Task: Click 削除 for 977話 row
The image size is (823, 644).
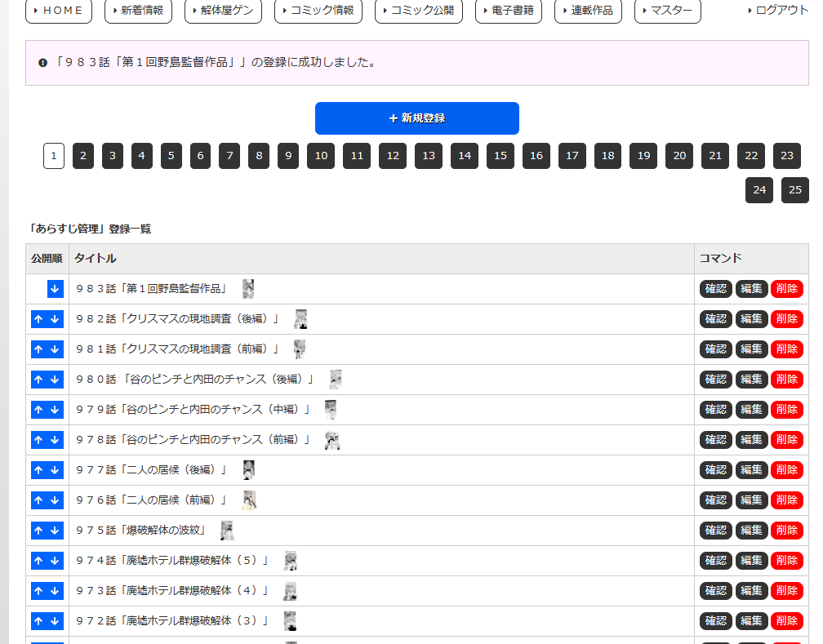Action: click(787, 470)
